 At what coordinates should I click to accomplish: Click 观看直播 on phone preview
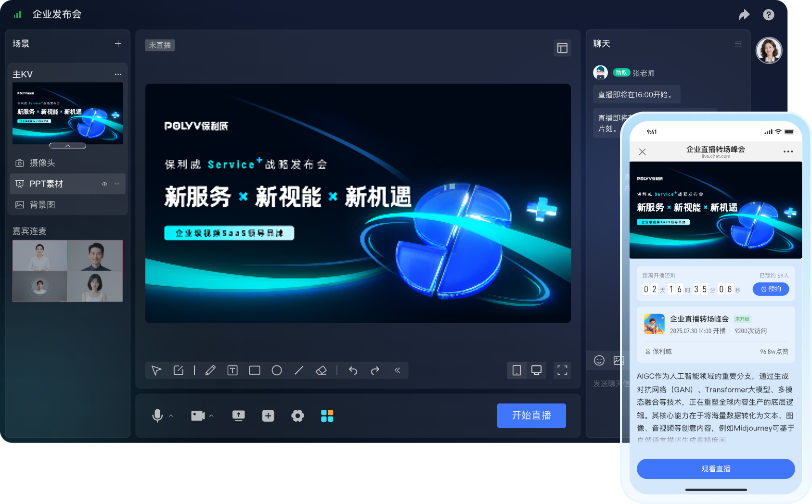point(716,469)
